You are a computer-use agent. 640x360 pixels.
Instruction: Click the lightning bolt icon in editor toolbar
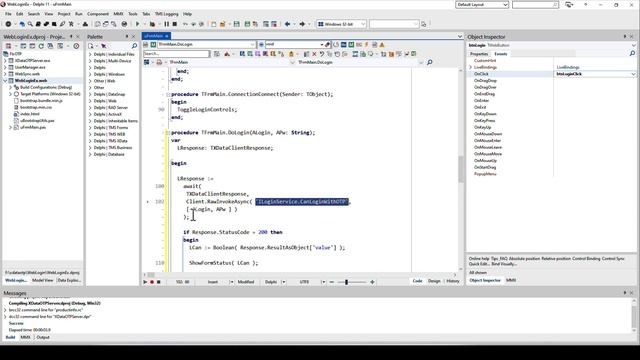click(x=367, y=44)
